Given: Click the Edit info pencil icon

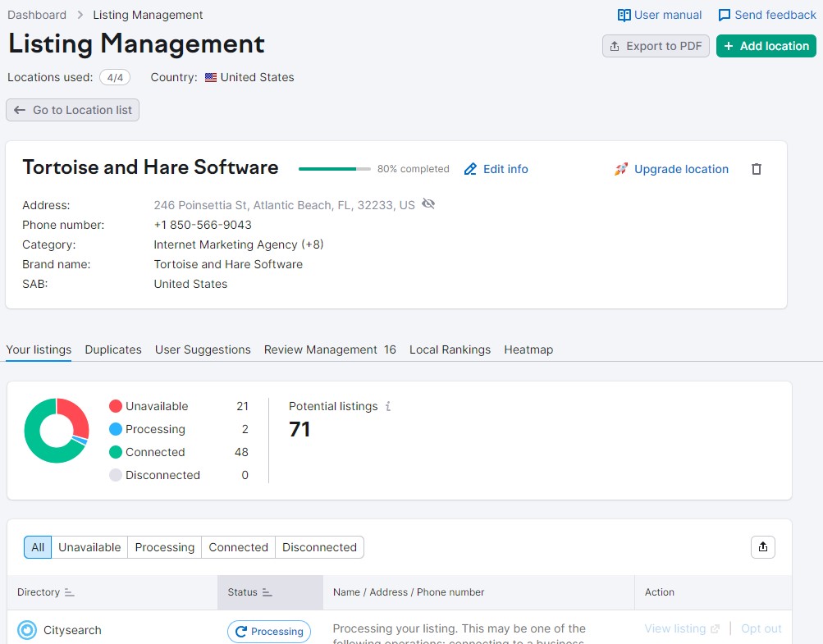Looking at the screenshot, I should [470, 169].
